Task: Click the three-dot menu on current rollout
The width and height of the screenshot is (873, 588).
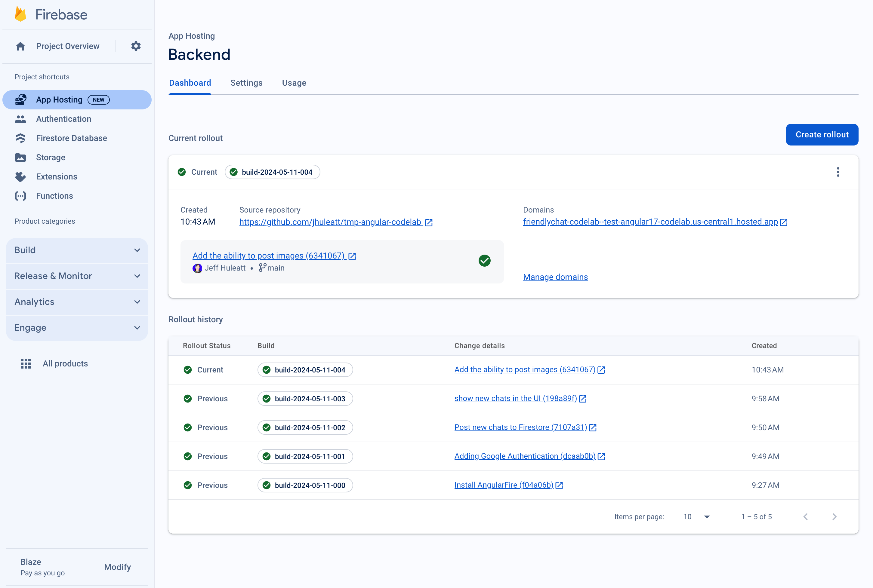Action: 838,172
